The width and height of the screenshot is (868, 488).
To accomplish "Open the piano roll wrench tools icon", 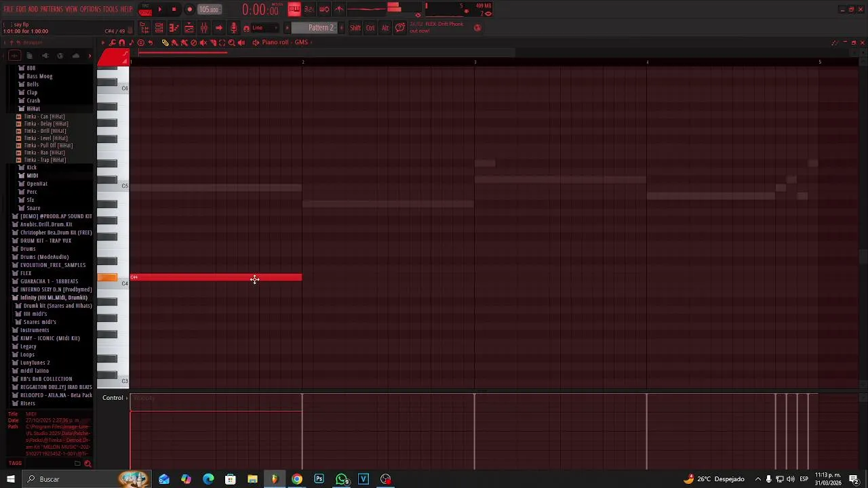I will coord(113,42).
